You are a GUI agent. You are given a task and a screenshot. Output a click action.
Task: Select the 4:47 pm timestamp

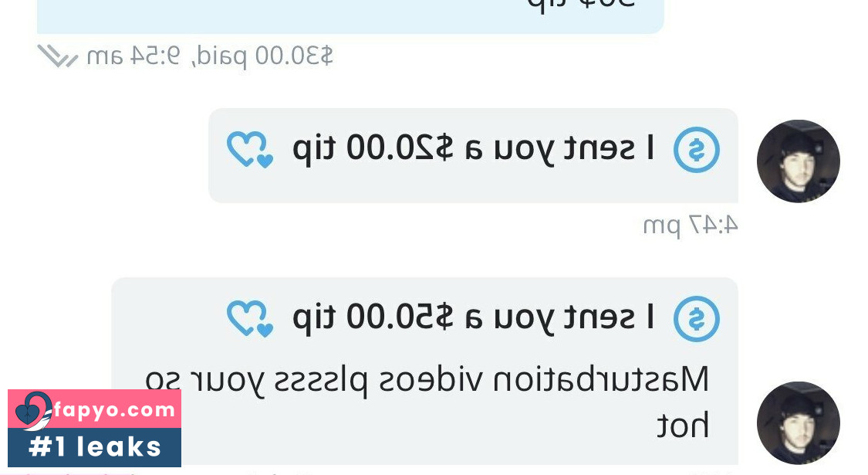click(691, 225)
